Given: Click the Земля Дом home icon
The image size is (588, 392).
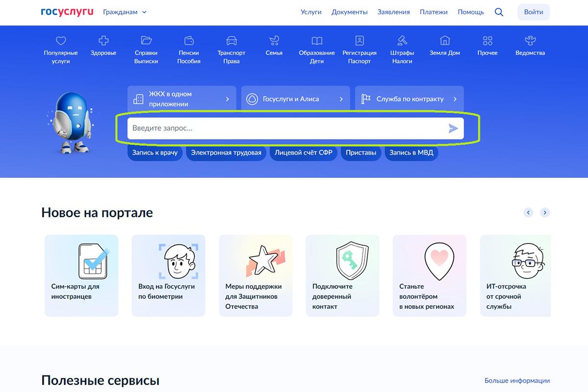Looking at the screenshot, I should click(x=444, y=39).
